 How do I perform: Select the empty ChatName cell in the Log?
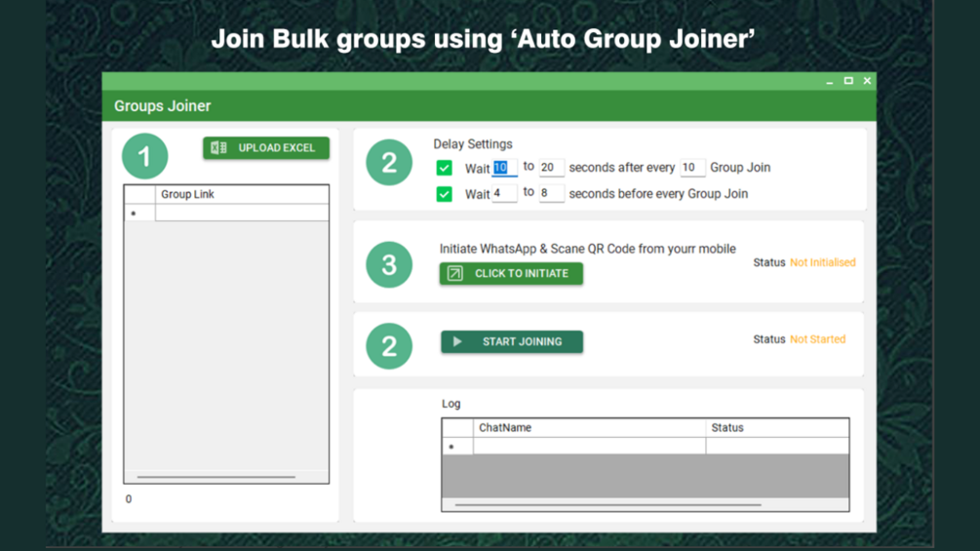coord(589,446)
